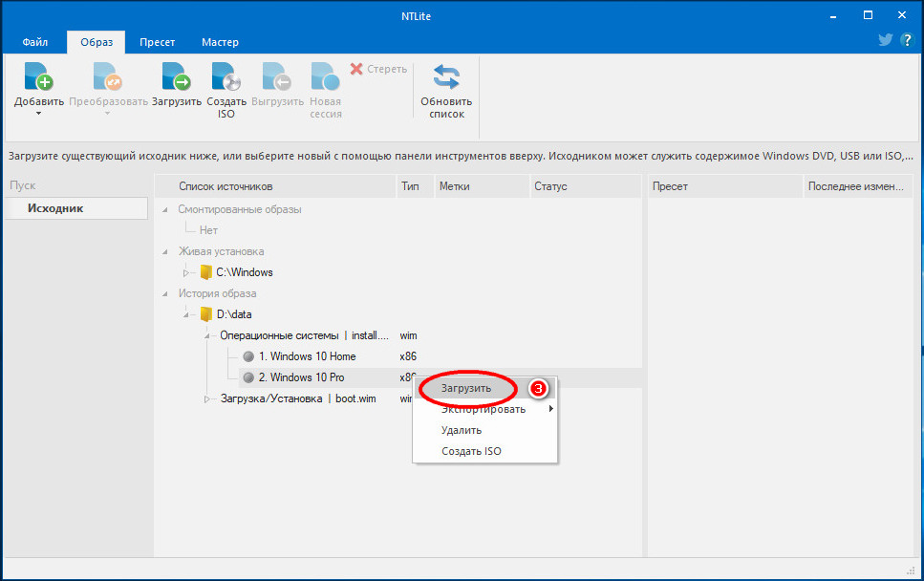Expand the C:\Windows tree node

tap(186, 273)
